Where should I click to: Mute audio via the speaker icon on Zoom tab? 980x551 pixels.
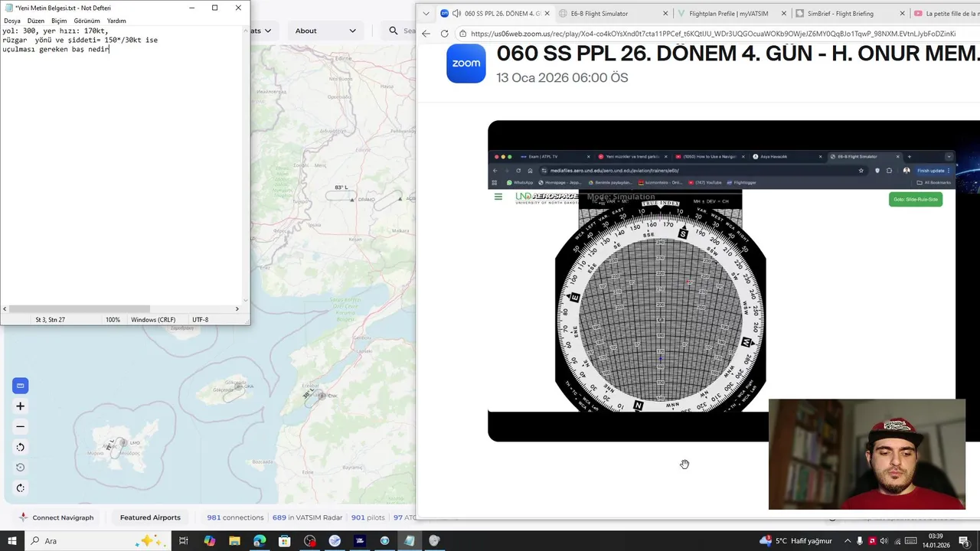456,14
